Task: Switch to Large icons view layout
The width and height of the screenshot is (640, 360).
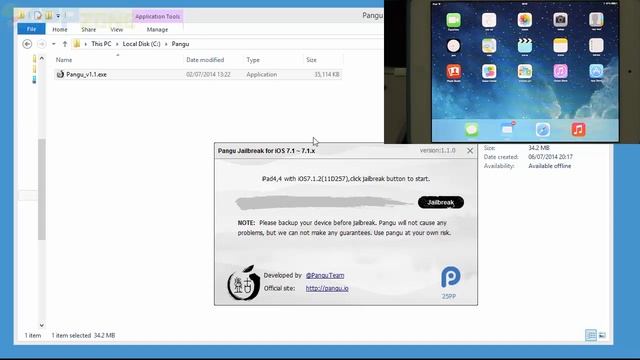Action: pyautogui.click(x=602, y=335)
